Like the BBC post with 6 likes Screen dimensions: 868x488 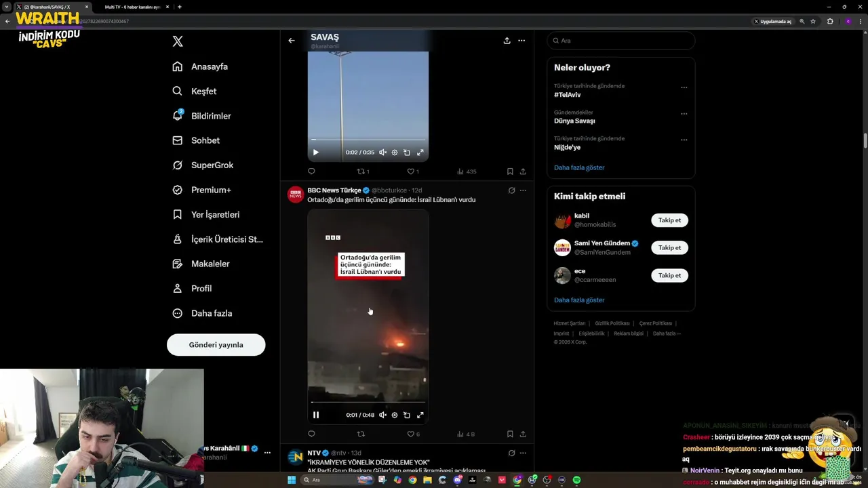[413, 434]
